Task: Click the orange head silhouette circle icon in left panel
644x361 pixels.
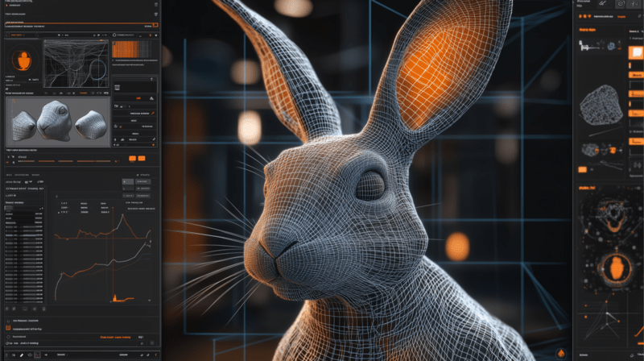Action: (23, 60)
